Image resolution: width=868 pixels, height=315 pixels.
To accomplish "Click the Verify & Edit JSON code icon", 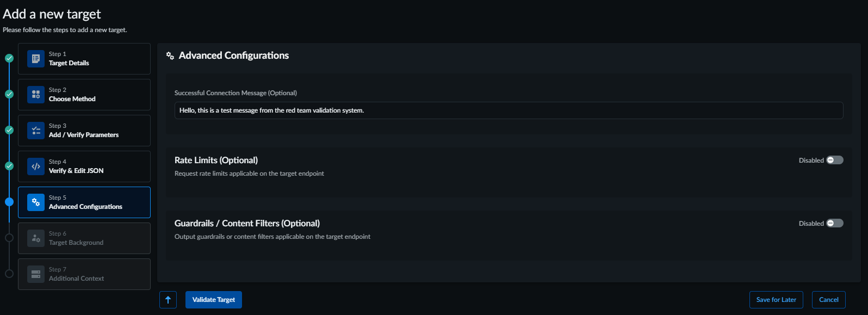I will click(x=36, y=166).
